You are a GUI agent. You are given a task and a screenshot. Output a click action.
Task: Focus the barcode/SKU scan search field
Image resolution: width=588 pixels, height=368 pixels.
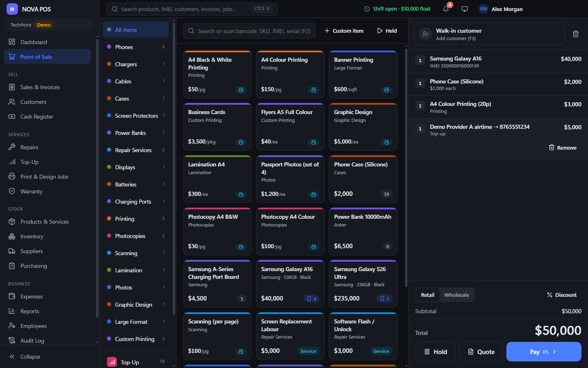click(249, 31)
